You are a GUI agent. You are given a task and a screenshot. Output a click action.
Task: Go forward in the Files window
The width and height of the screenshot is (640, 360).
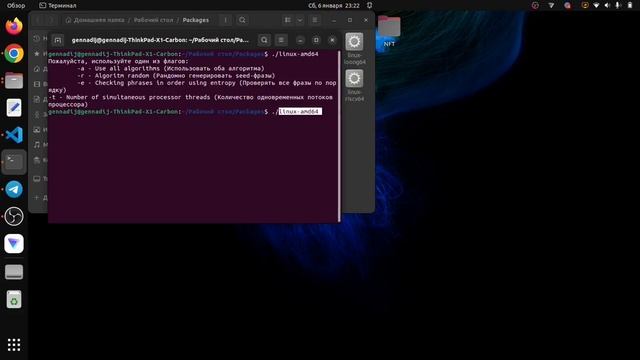click(x=51, y=20)
